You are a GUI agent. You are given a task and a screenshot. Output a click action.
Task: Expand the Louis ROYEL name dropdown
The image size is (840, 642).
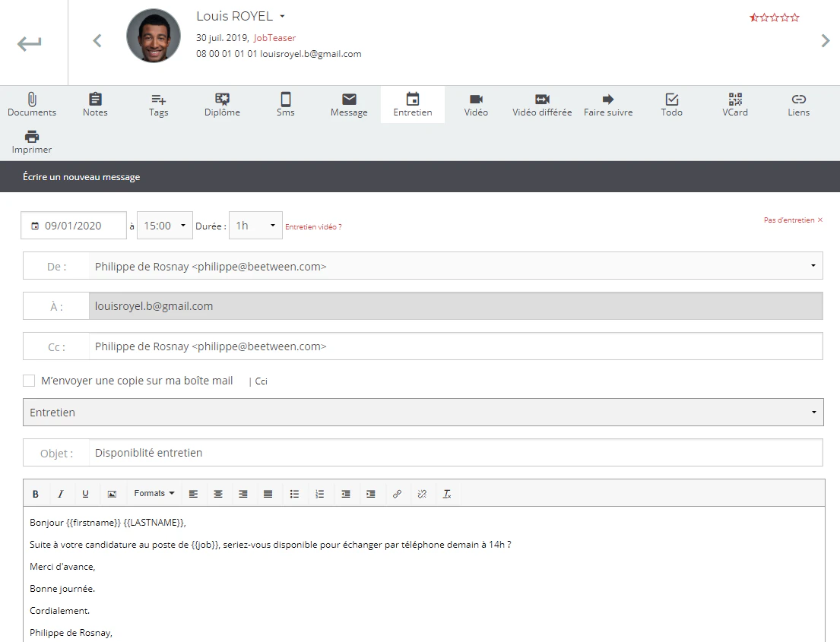[282, 17]
